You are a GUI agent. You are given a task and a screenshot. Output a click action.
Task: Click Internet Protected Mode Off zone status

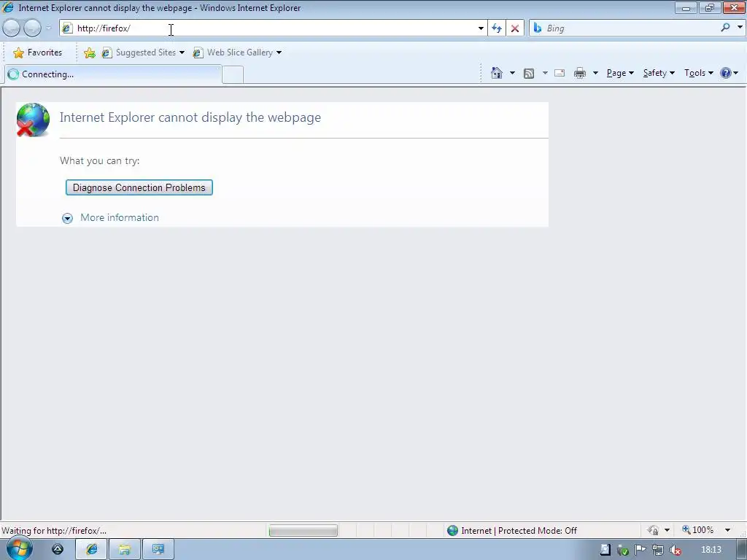click(x=512, y=531)
